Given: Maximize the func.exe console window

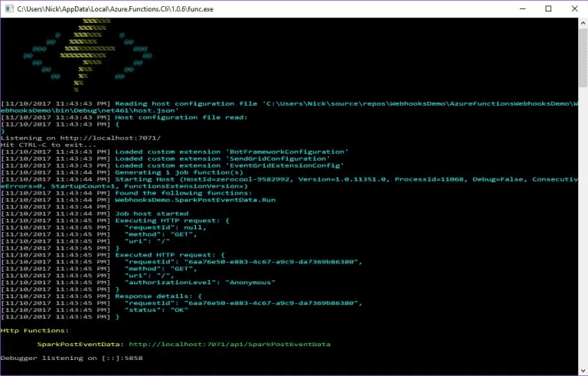Looking at the screenshot, I should 548,8.
